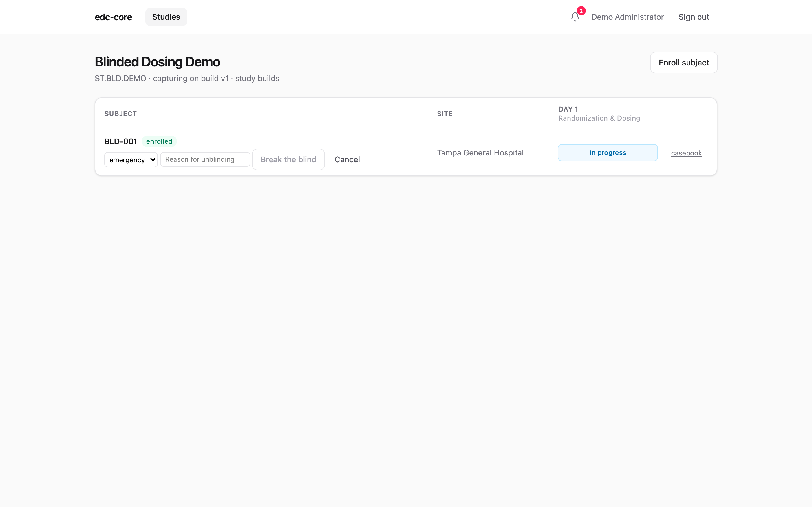The width and height of the screenshot is (812, 507).
Task: Click the Enroll subject button
Action: click(x=684, y=62)
